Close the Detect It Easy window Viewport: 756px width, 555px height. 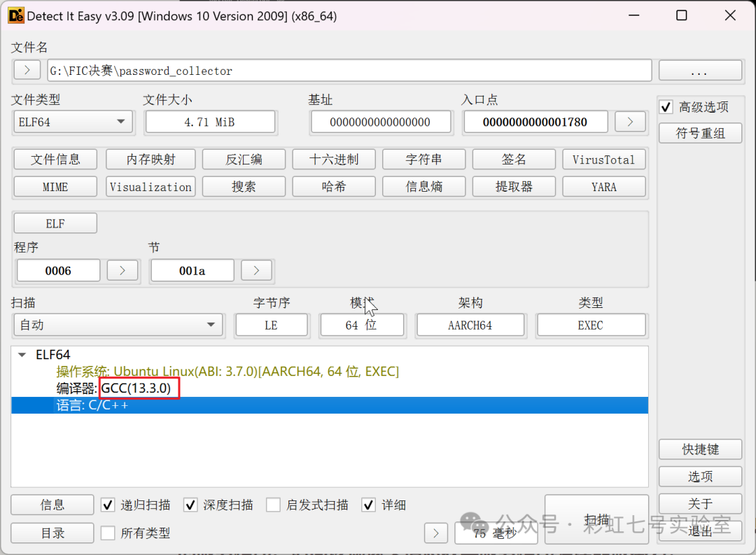[x=730, y=16]
